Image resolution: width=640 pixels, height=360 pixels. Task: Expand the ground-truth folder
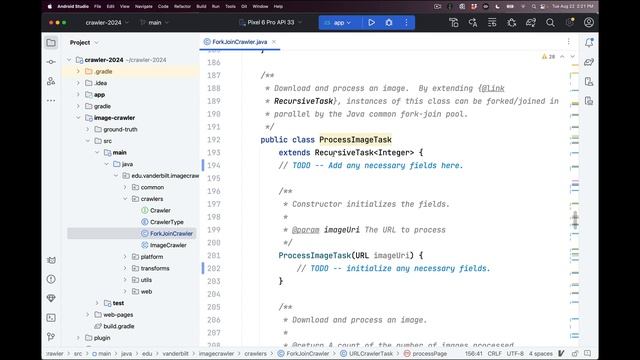click(87, 129)
